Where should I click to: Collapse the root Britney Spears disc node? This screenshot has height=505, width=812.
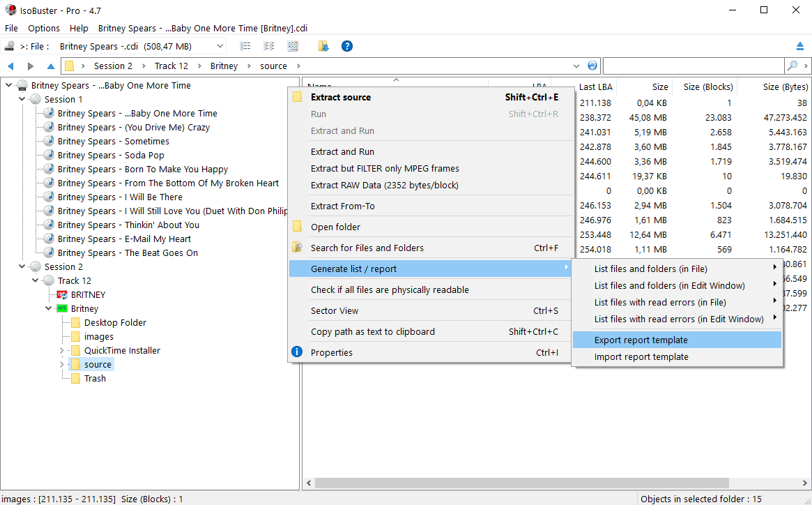tap(9, 85)
